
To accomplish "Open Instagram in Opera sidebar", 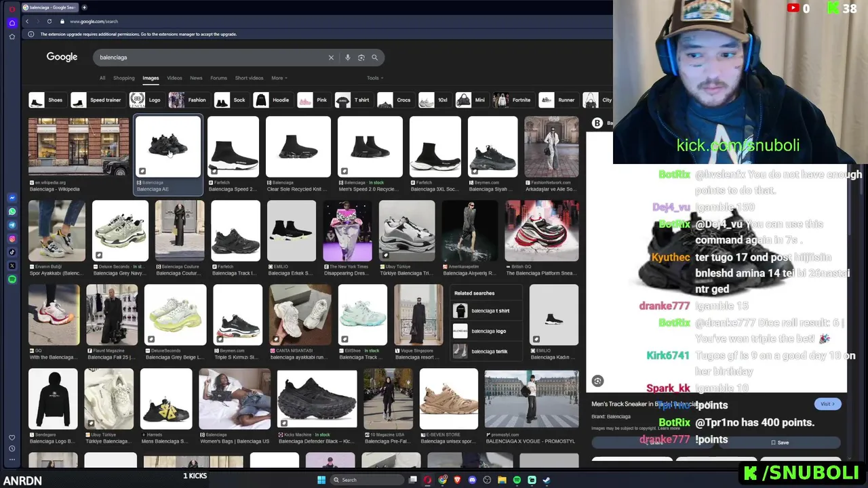I will pos(12,239).
